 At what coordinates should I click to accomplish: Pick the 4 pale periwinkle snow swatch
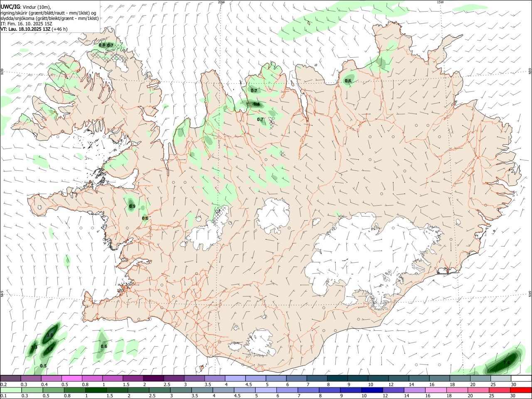pyautogui.click(x=234, y=378)
